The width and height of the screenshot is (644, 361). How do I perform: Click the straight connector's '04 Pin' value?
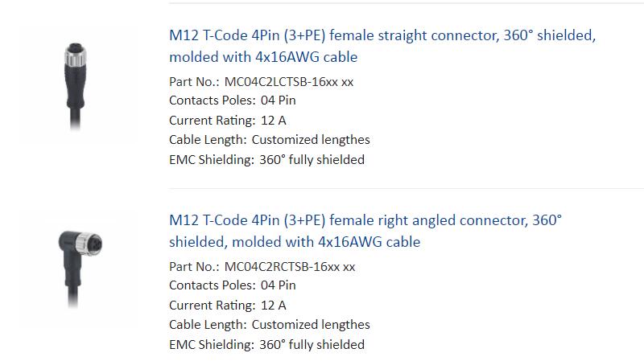278,100
